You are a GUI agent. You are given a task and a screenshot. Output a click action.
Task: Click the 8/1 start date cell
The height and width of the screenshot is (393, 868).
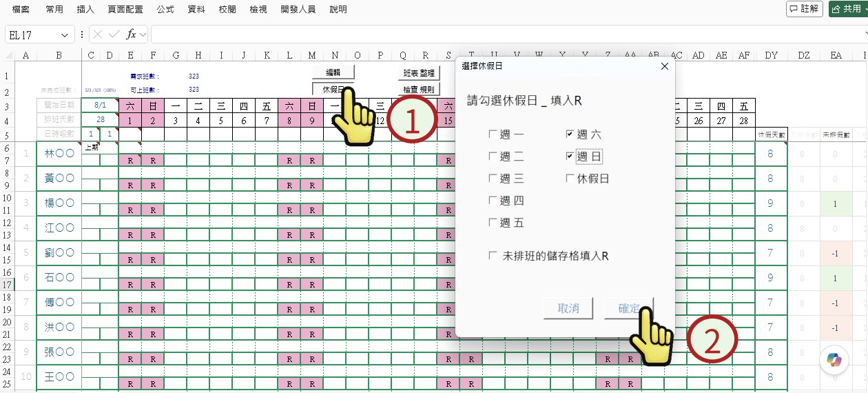[99, 105]
